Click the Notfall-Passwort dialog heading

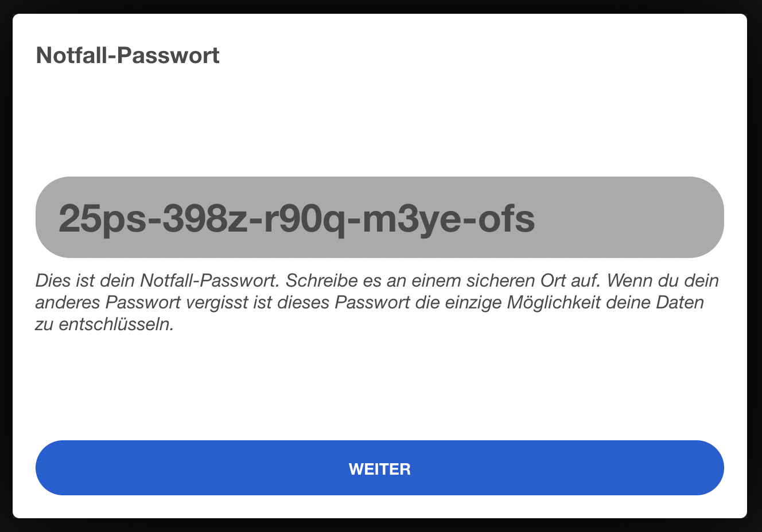[x=127, y=56]
